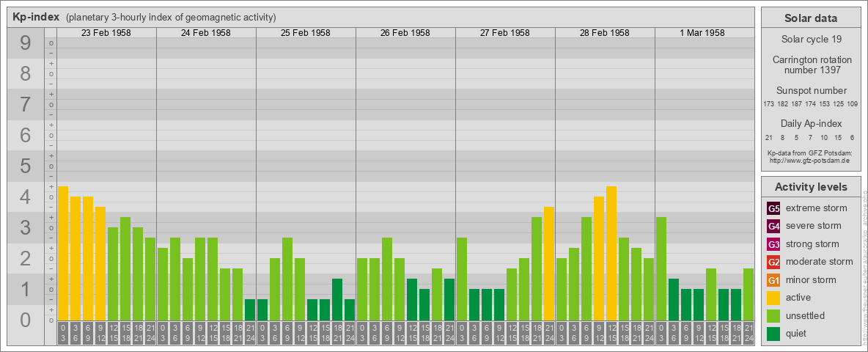Select the 24 Feb 1958 date header

[206, 33]
